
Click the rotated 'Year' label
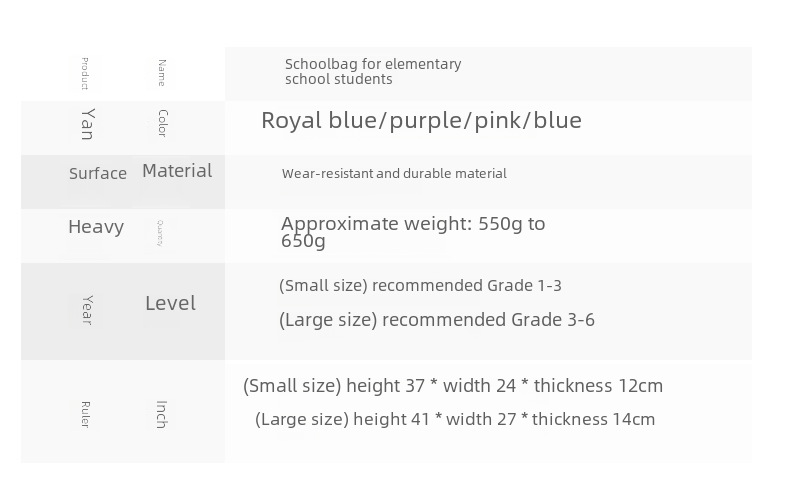(87, 309)
